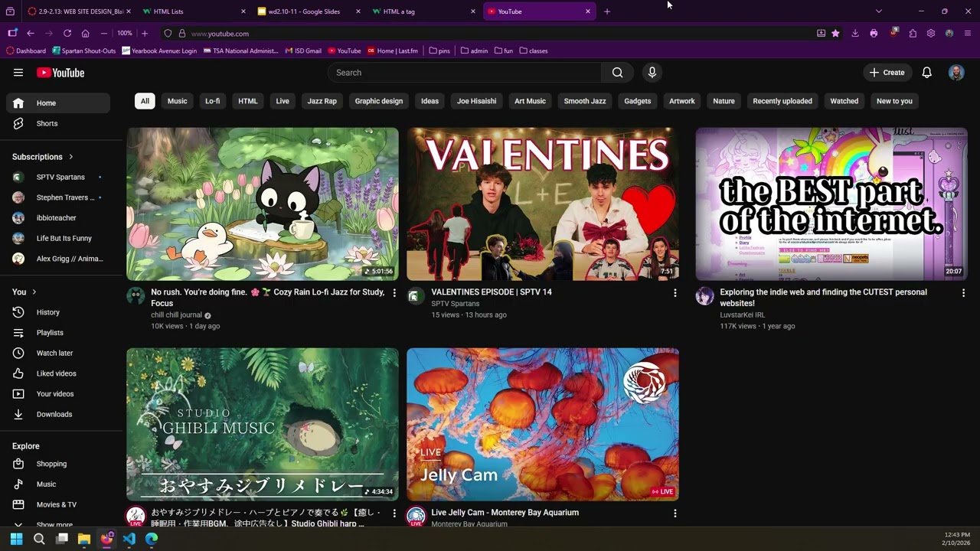Viewport: 980px width, 551px height.
Task: Open the fun bookmark folder
Action: point(504,51)
